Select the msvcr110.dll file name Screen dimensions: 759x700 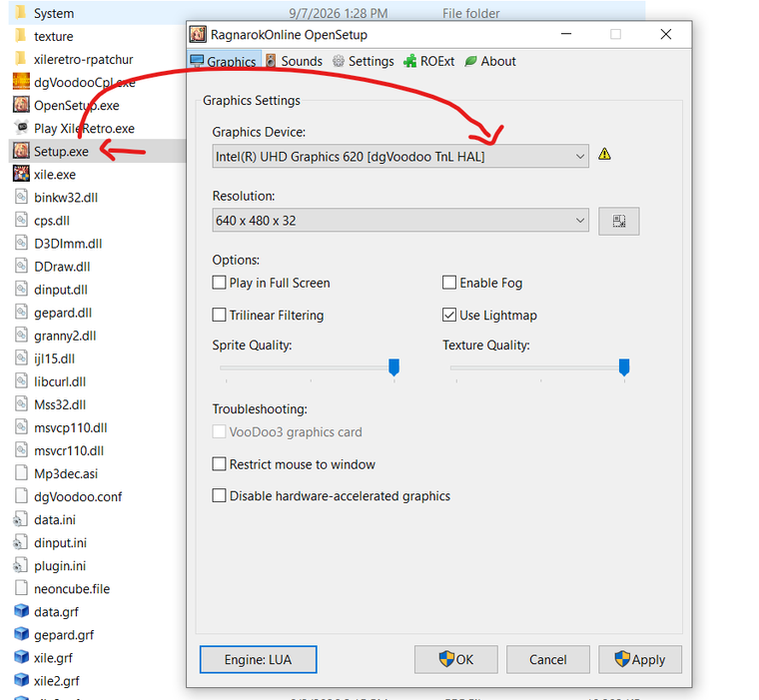tap(69, 450)
